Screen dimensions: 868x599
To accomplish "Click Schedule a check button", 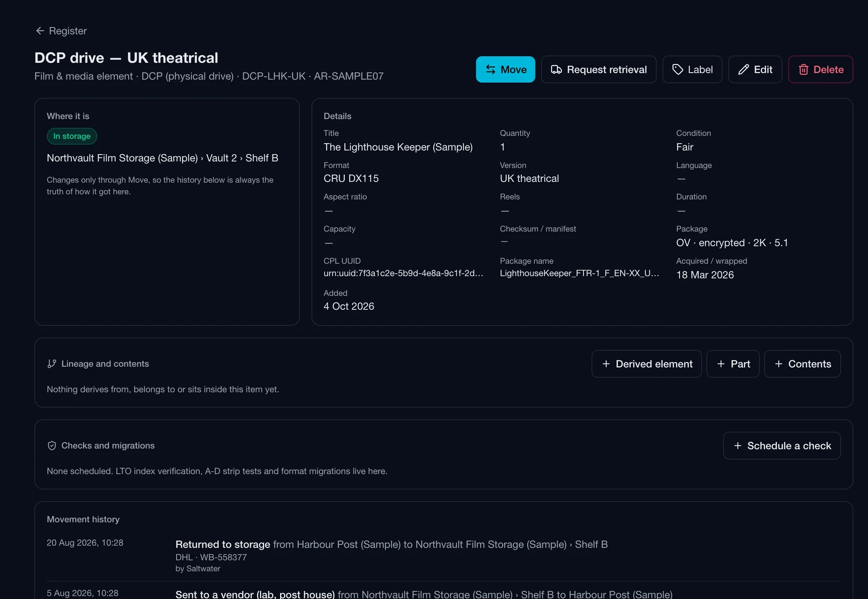I will [782, 446].
